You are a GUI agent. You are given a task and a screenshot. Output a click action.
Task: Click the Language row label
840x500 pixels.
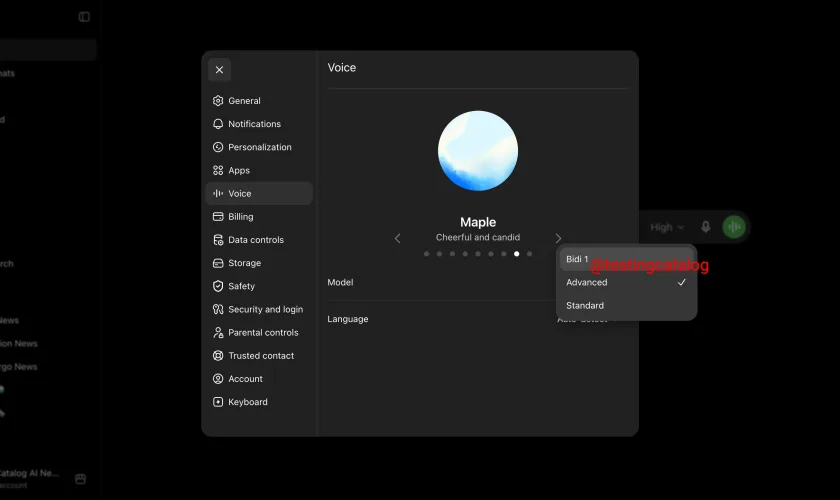[348, 319]
